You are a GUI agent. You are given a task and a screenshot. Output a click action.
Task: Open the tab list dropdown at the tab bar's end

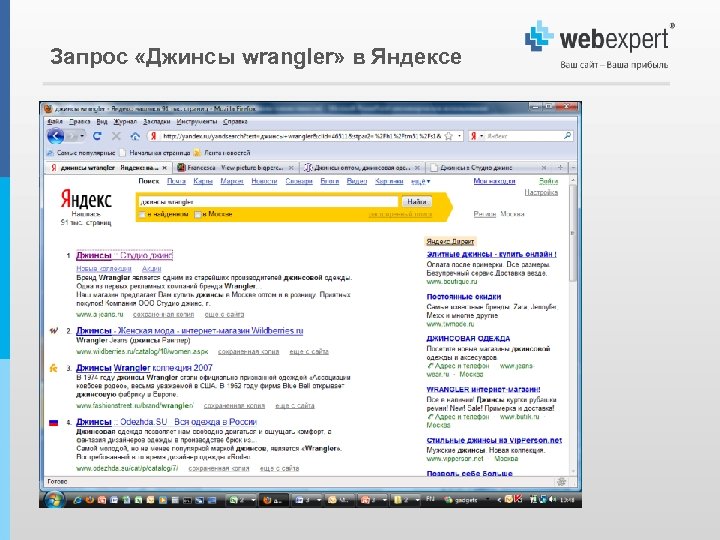click(x=573, y=168)
